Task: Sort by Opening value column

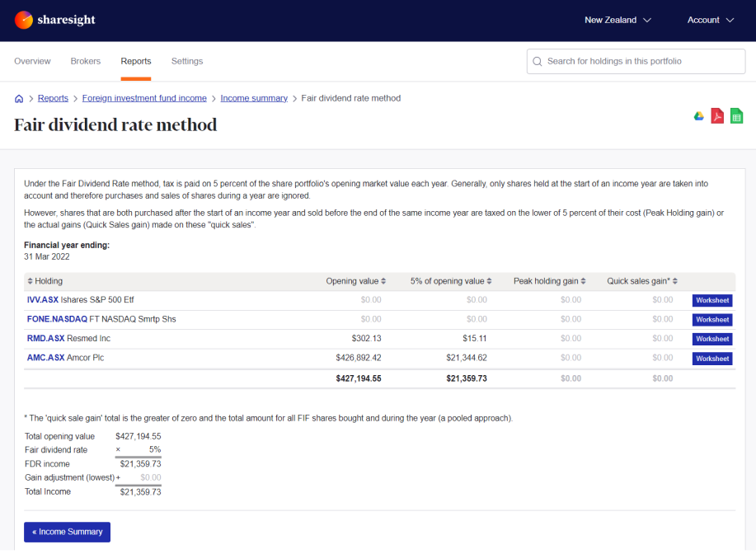Action: click(356, 281)
